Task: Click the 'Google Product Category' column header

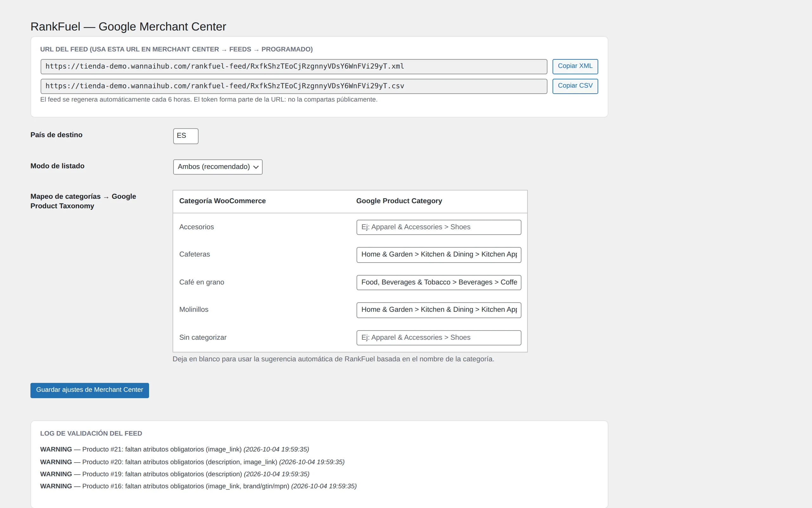Action: (x=399, y=201)
